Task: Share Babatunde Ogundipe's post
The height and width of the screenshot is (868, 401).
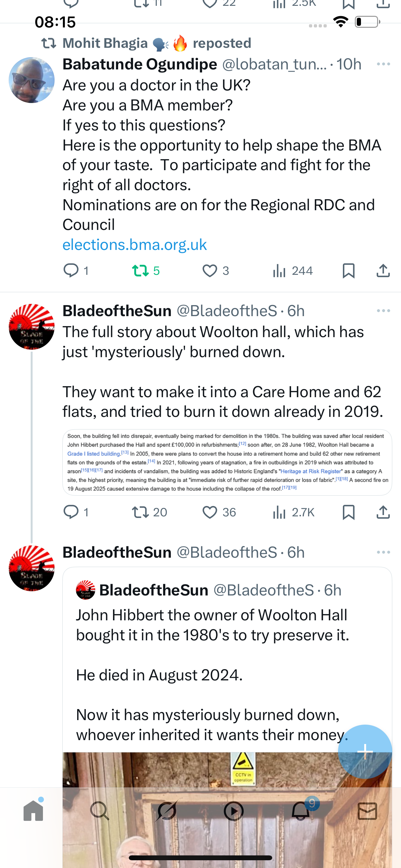Action: pos(383,271)
